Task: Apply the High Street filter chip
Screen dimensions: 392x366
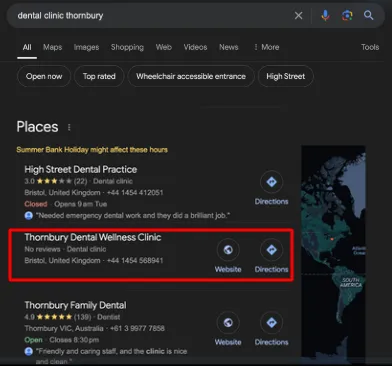Action: click(x=285, y=76)
